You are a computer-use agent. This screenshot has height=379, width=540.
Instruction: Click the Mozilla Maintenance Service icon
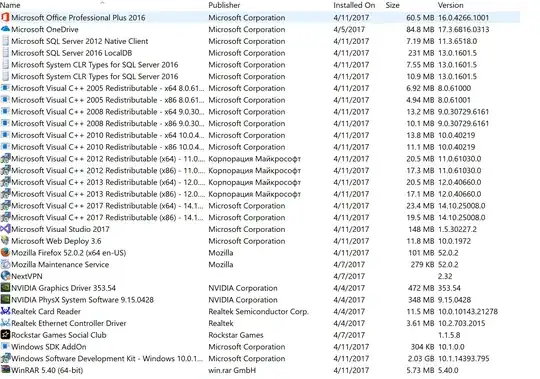click(5, 264)
